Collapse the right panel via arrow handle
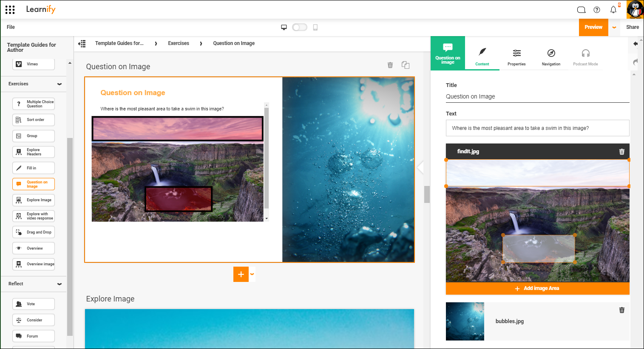 pos(420,167)
